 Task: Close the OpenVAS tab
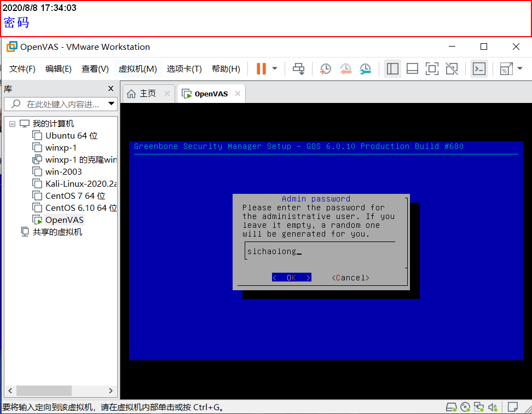coord(238,93)
